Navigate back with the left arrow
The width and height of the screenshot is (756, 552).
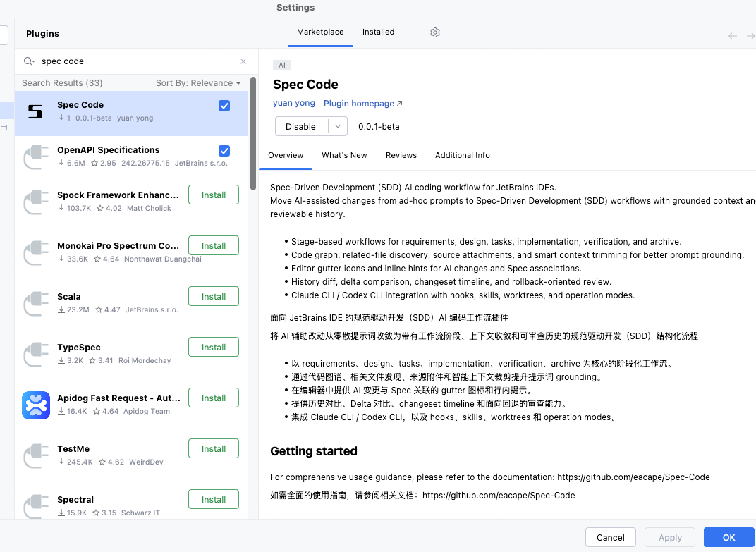[x=733, y=36]
